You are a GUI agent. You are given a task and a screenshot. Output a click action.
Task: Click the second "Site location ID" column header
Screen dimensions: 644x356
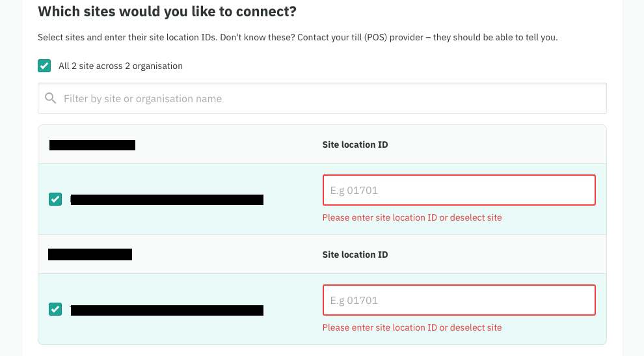pos(355,254)
